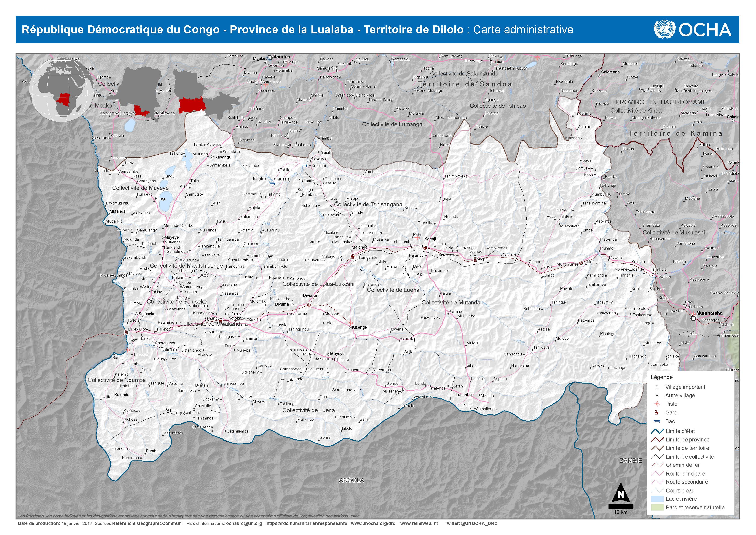Click the Territoire de Dilolo title text

(x=414, y=30)
